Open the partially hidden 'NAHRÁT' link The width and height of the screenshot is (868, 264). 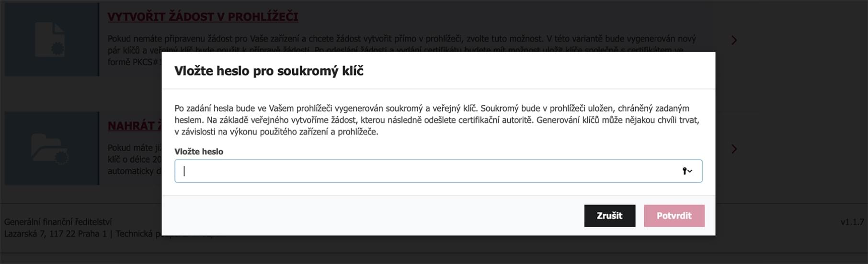pos(131,126)
